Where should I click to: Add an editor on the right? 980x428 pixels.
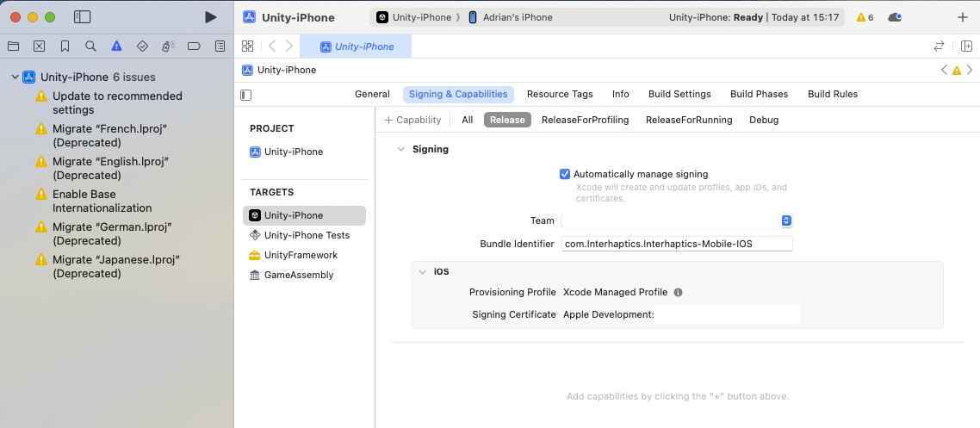click(966, 46)
